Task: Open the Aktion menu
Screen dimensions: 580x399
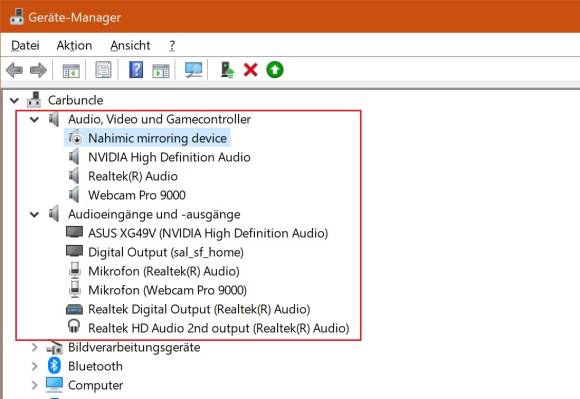Action: coord(74,45)
